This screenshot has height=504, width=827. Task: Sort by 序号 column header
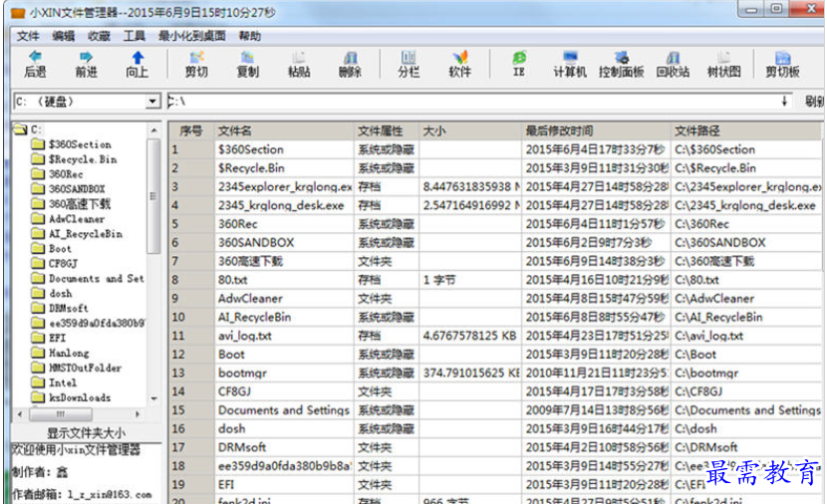[x=191, y=130]
